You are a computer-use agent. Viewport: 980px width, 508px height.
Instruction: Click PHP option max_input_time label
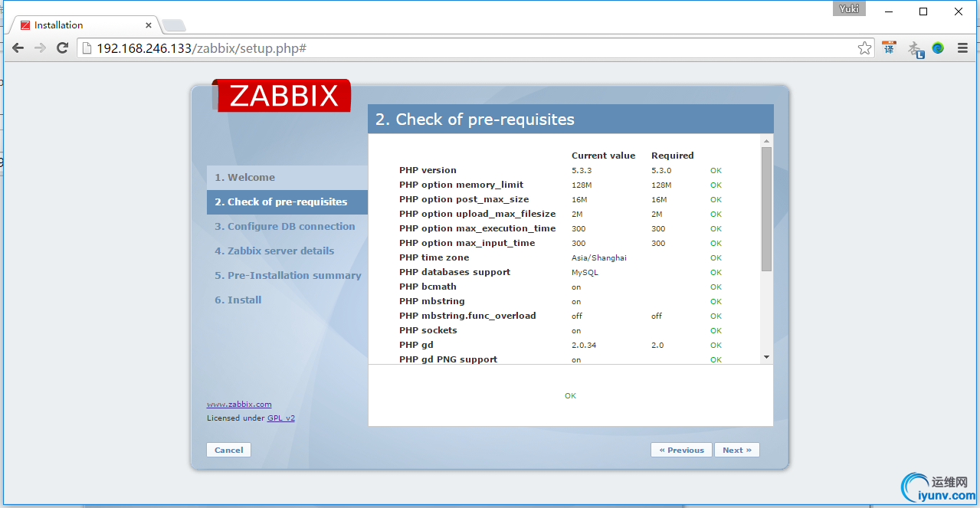[467, 243]
